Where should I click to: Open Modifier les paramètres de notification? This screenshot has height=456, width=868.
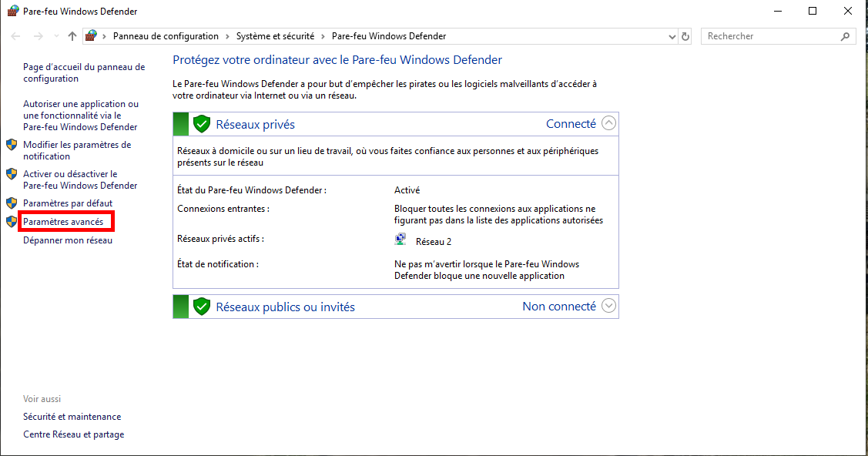coord(77,150)
